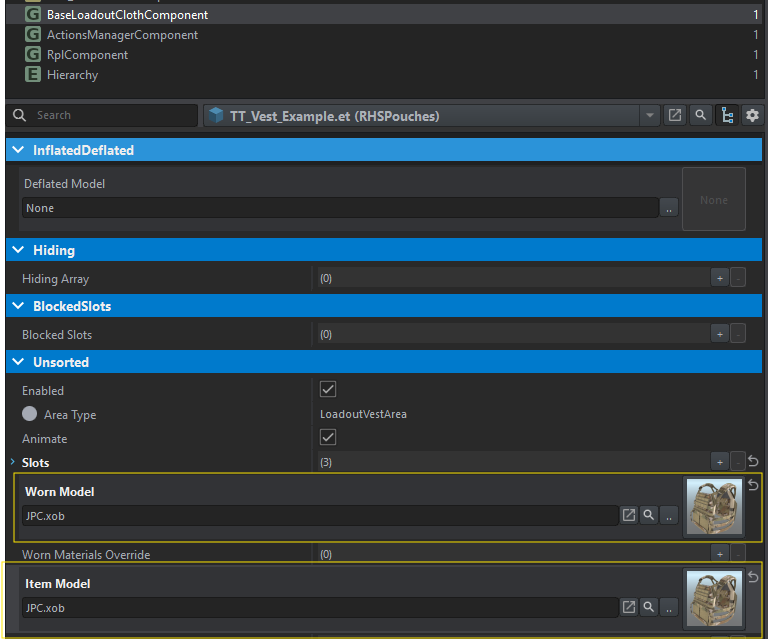Add an element to the Hiding Array
Screen dimensions: 768x639
(719, 278)
